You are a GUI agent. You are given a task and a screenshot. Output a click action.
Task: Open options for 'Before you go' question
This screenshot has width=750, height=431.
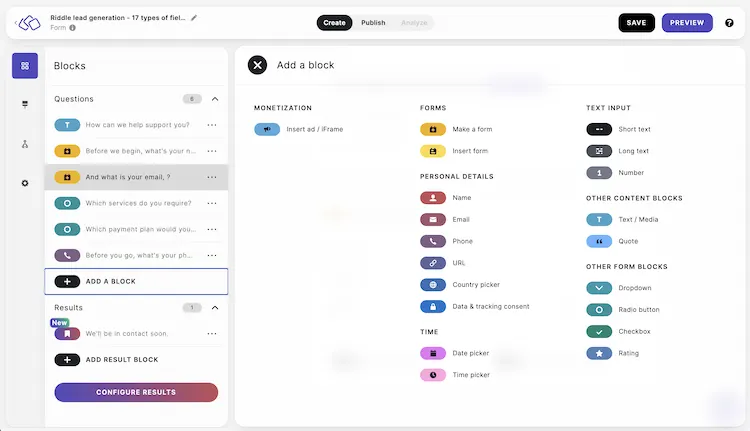212,255
